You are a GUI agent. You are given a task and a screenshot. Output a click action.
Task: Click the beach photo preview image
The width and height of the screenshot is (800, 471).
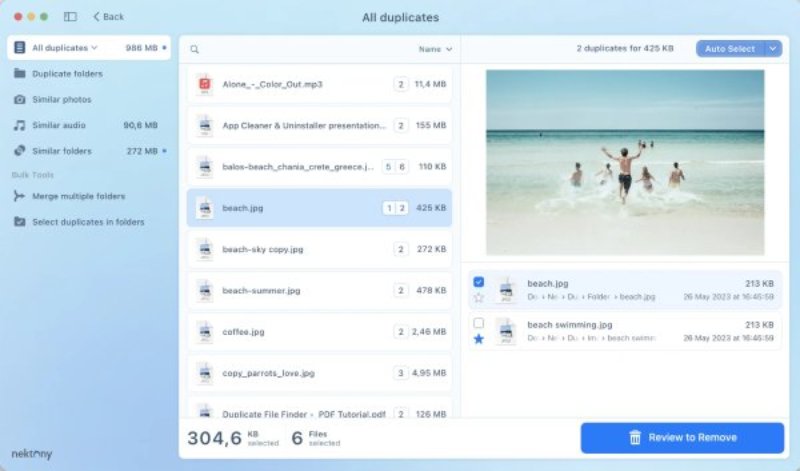click(x=625, y=162)
